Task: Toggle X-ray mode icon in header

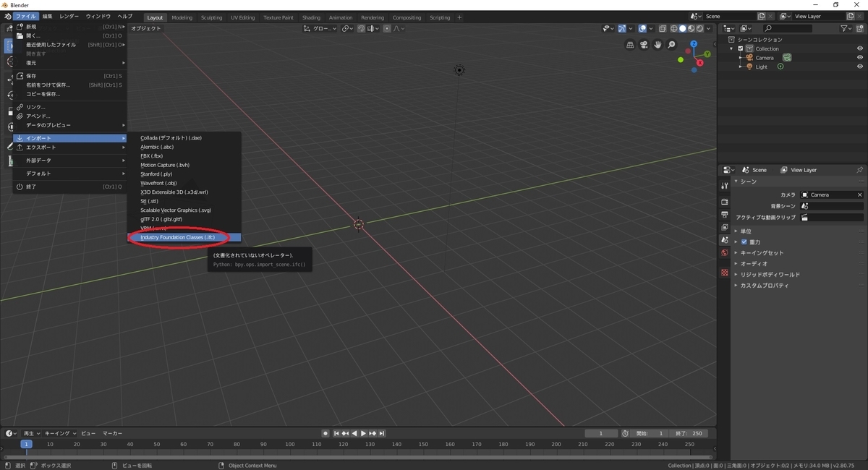Action: coord(663,28)
